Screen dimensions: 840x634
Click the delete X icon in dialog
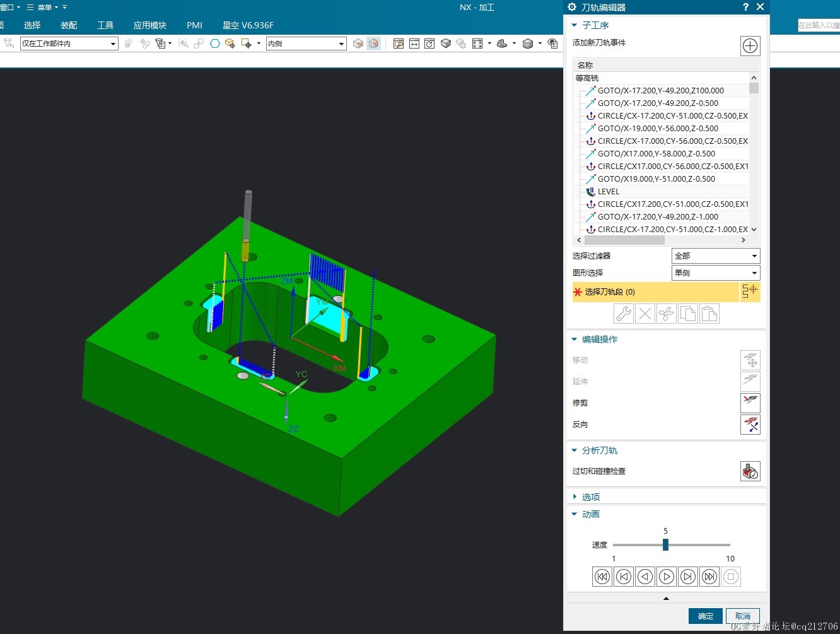pyautogui.click(x=645, y=314)
